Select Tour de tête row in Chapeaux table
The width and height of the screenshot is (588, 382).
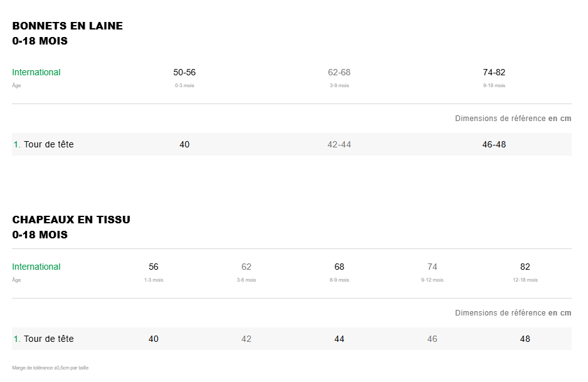click(48, 339)
